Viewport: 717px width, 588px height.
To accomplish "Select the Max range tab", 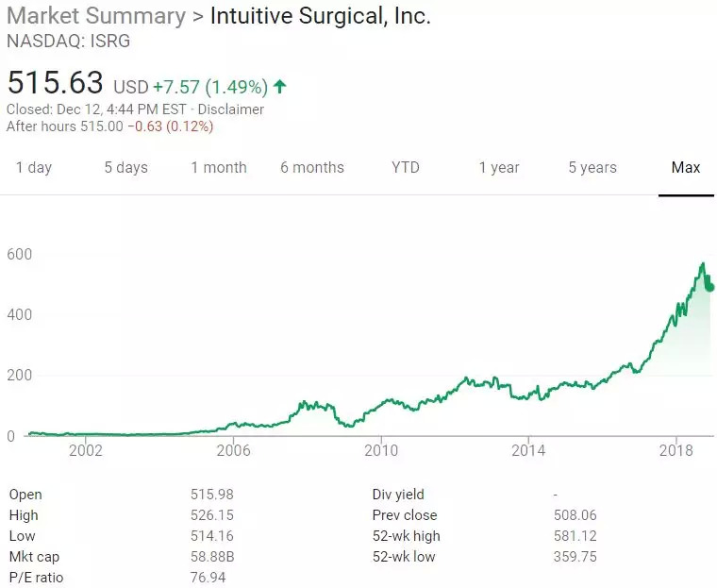I will click(686, 168).
